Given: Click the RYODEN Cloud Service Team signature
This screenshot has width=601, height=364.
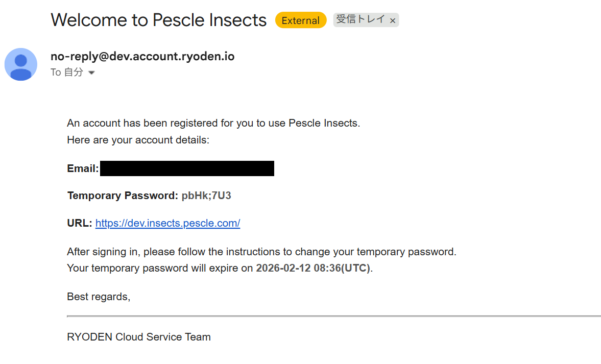Looking at the screenshot, I should [139, 337].
